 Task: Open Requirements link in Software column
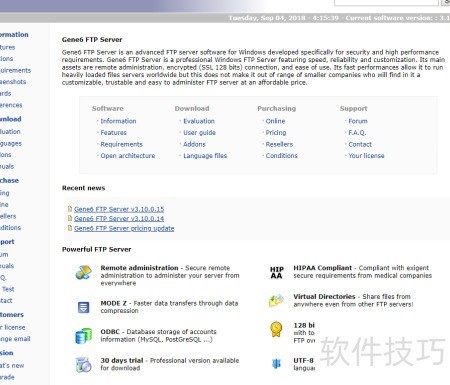pyautogui.click(x=121, y=144)
